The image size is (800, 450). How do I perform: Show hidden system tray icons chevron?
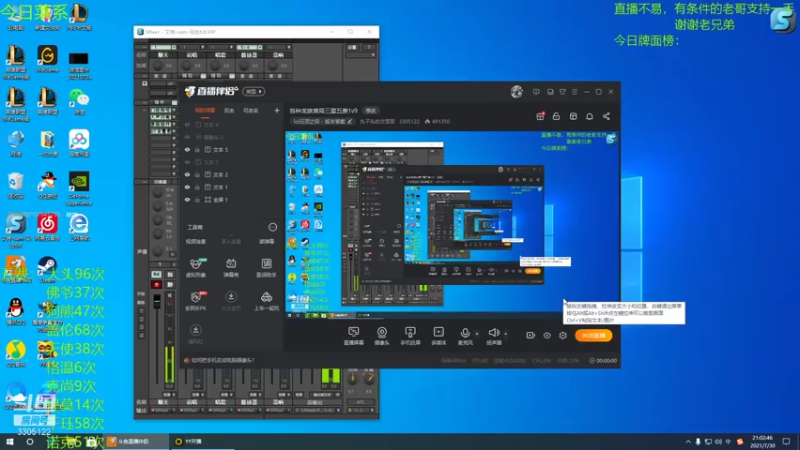coord(688,441)
